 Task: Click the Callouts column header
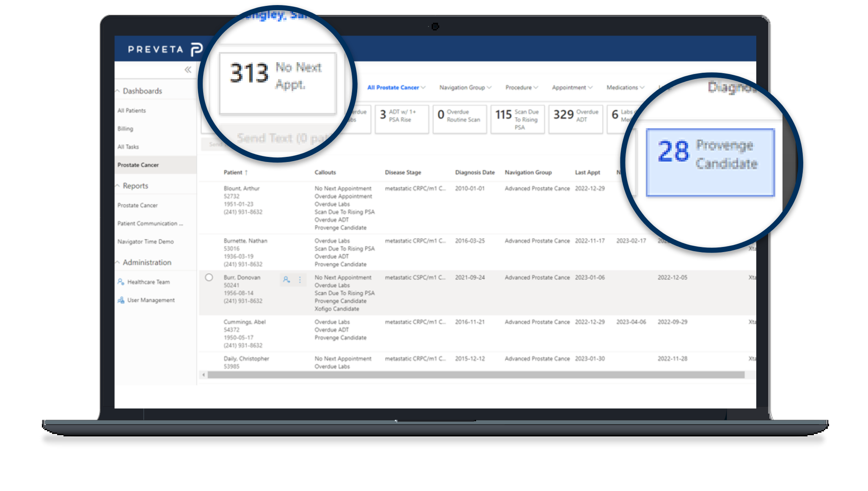325,173
